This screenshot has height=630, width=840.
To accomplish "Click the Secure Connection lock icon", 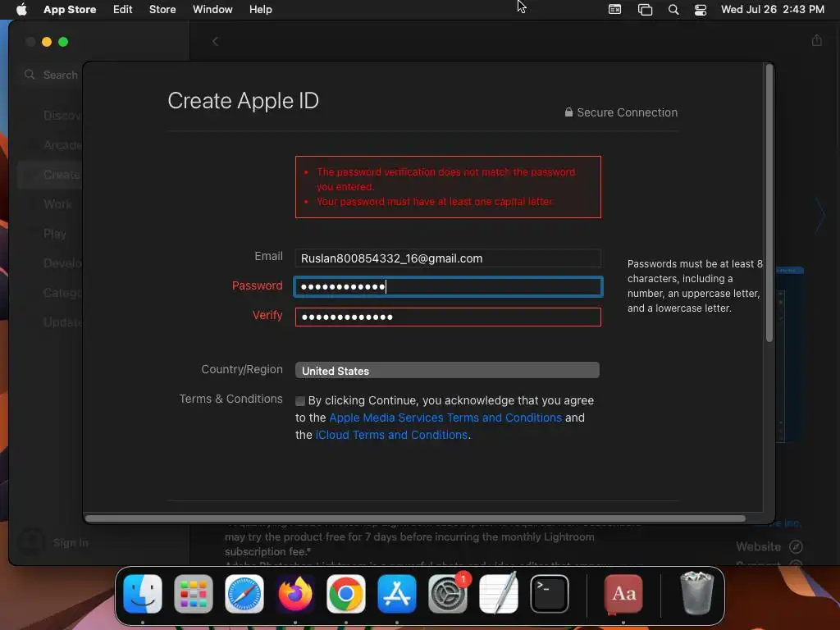I will (568, 112).
